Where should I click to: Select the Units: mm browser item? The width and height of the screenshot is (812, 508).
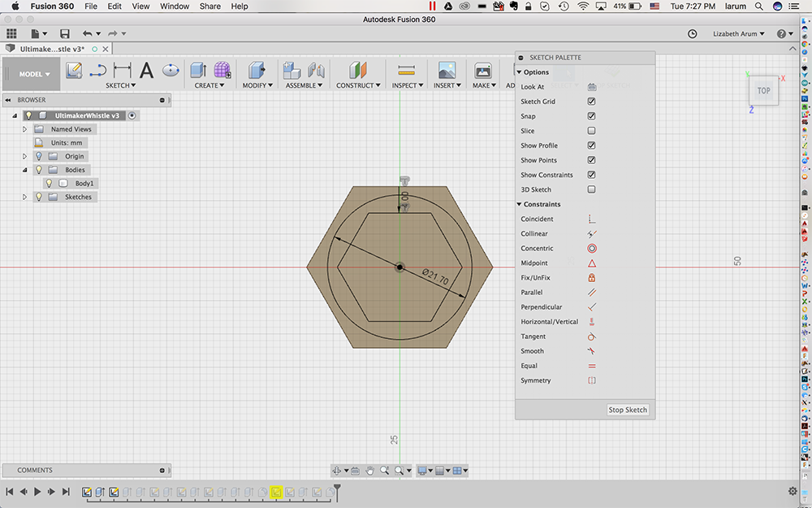[x=67, y=143]
